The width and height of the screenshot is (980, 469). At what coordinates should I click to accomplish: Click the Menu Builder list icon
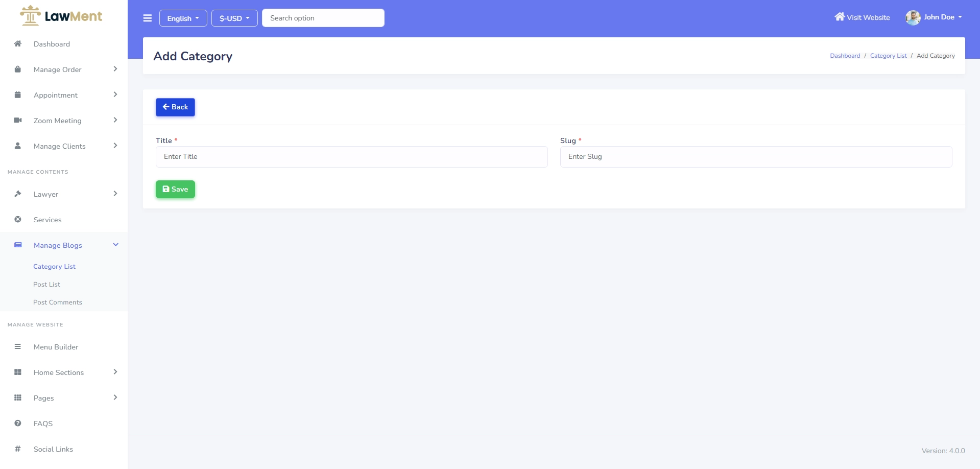coord(18,347)
